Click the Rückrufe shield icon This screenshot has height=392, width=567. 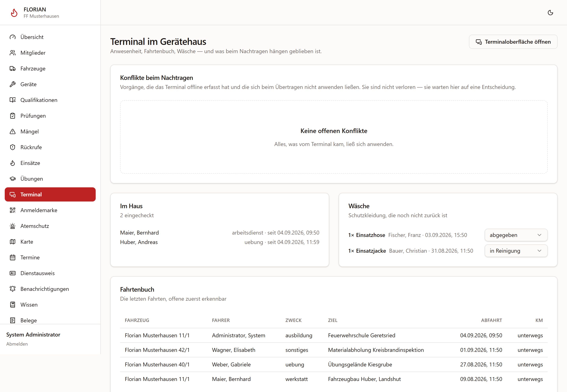pyautogui.click(x=13, y=147)
